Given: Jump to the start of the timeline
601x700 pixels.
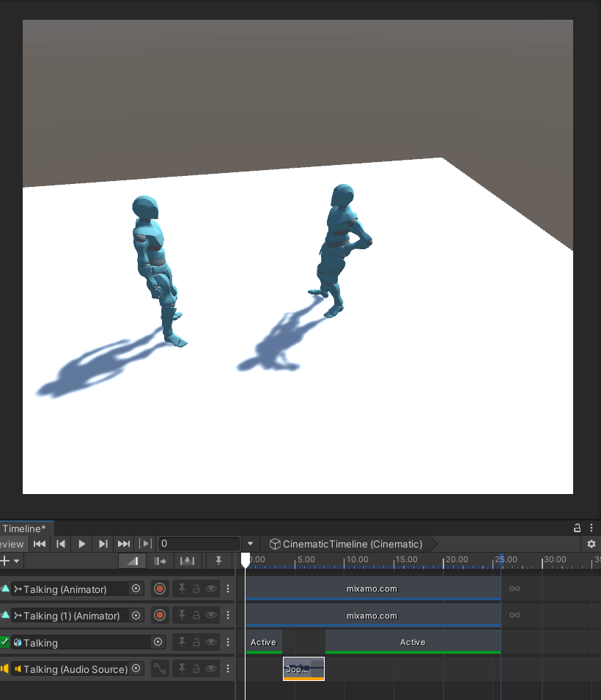Looking at the screenshot, I should tap(40, 544).
